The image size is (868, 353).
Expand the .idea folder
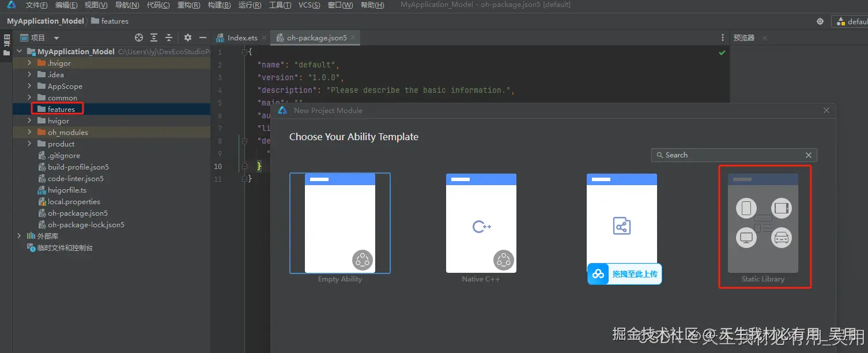29,74
